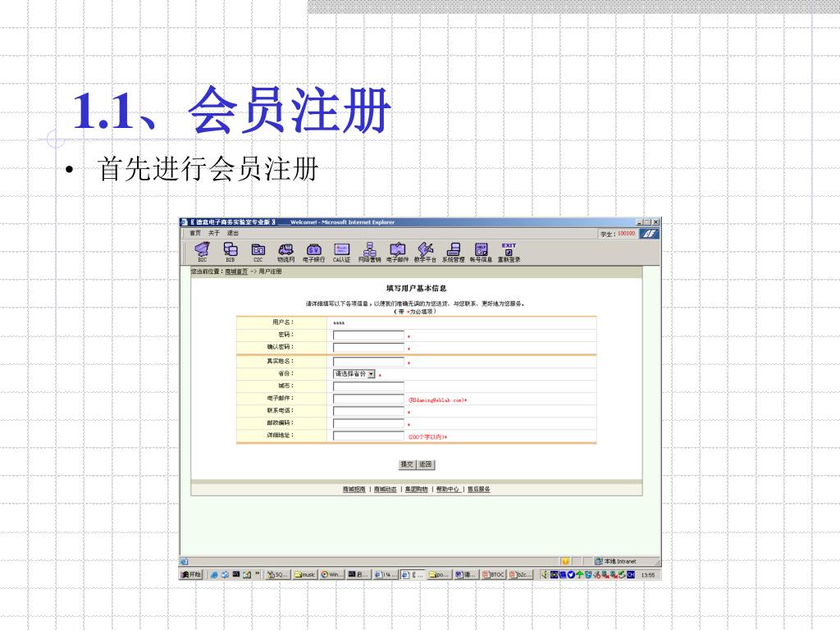Open the 系统管理 system management icon
Viewport: 840px width, 630px height.
pos(453,252)
